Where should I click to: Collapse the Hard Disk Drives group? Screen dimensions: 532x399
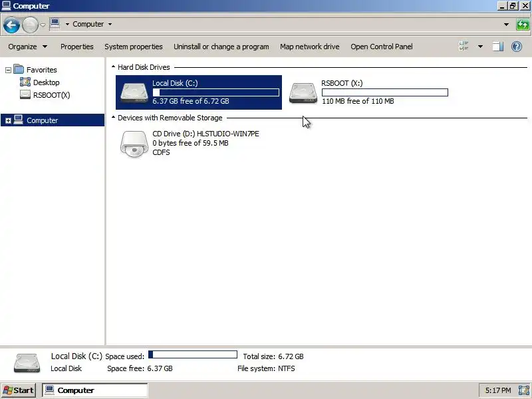pyautogui.click(x=113, y=67)
